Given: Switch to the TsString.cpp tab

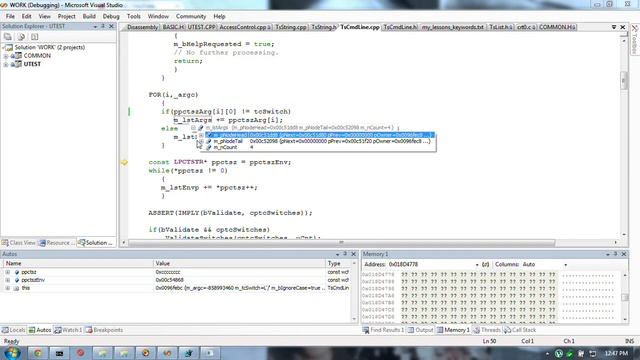Looking at the screenshot, I should coord(291,27).
